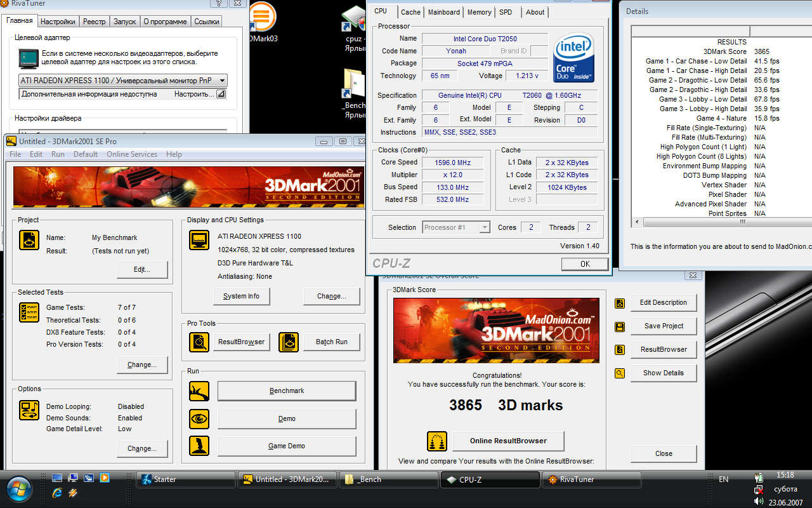Image resolution: width=812 pixels, height=508 pixels.
Task: Click the ResultBrowser icon under Pro Tools
Action: (x=199, y=342)
